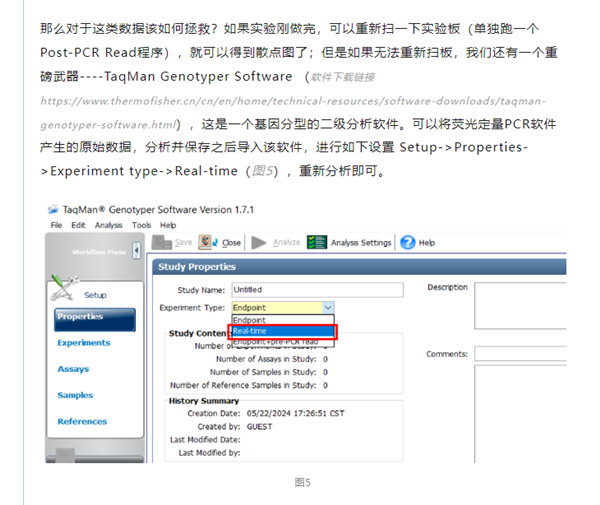Viewport: 600px width, 505px height.
Task: Click the Setup tools icon
Action: point(66,290)
